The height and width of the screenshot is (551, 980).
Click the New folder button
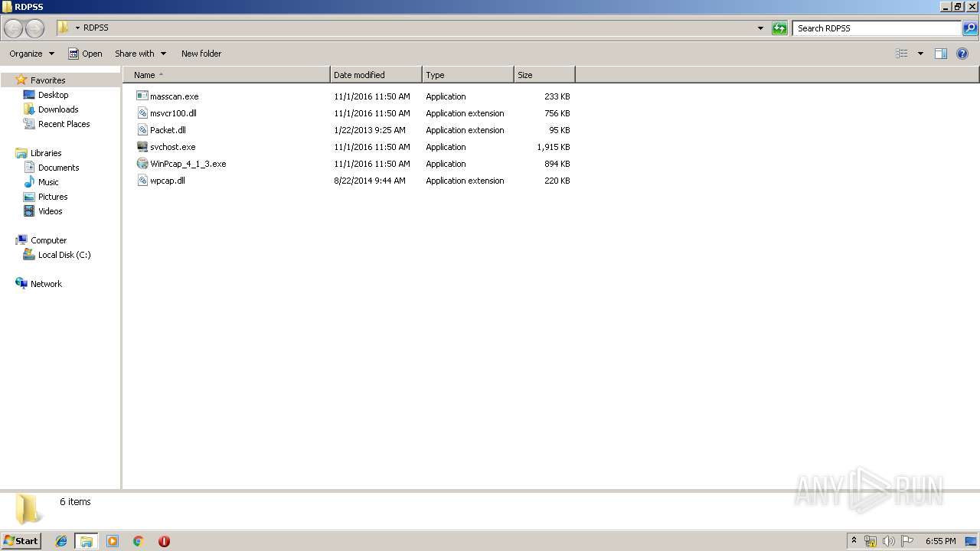[x=201, y=54]
